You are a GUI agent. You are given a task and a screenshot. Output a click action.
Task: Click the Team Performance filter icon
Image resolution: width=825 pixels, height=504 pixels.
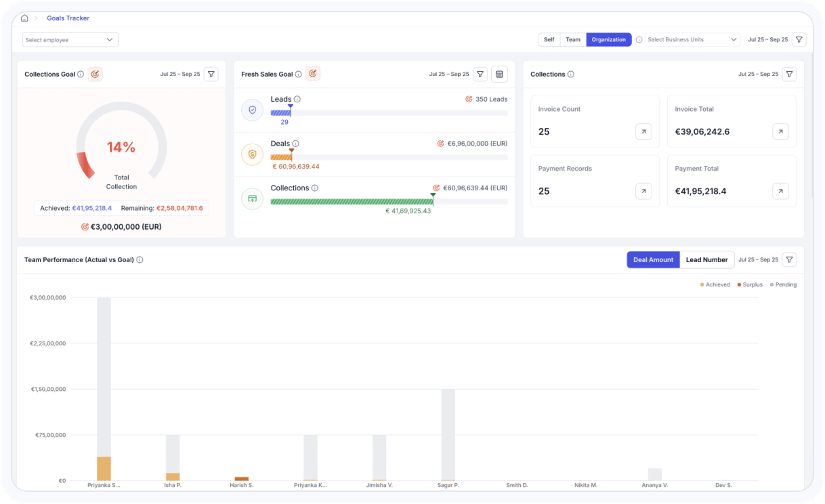click(789, 259)
